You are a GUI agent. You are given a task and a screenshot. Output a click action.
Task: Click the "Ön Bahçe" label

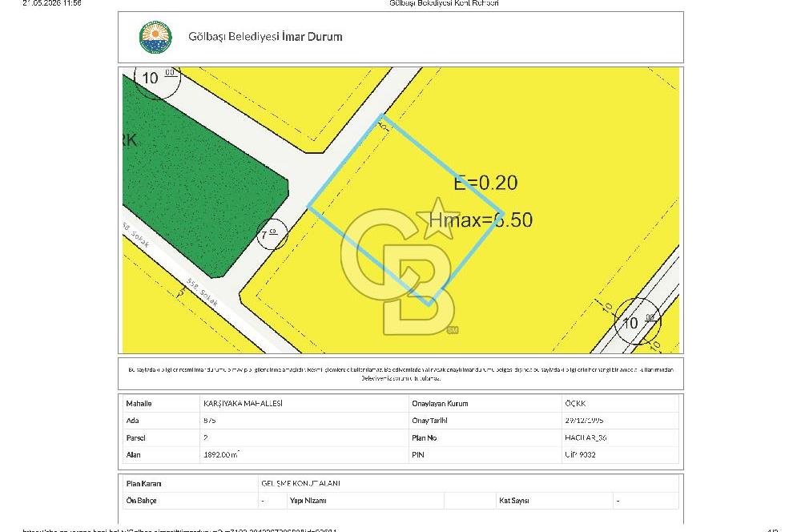click(142, 501)
